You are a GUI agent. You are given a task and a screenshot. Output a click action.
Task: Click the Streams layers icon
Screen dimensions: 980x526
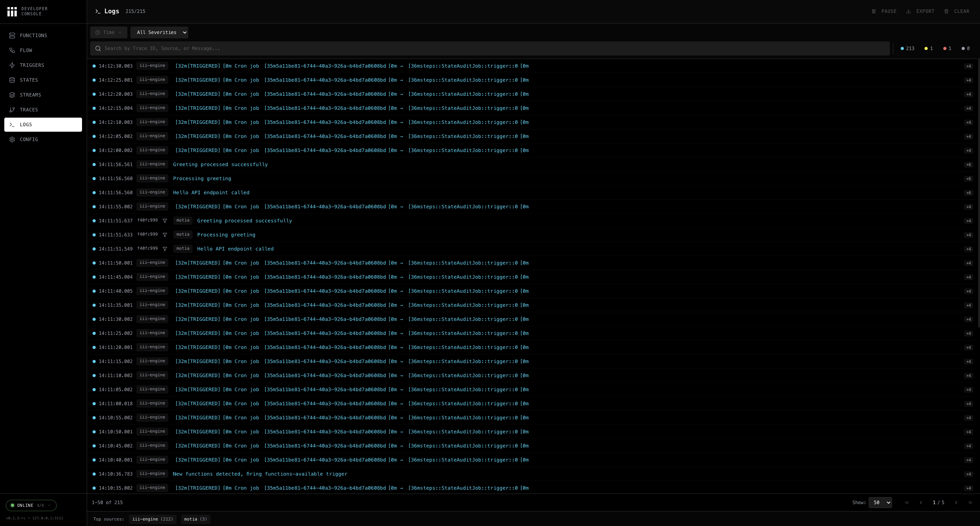pyautogui.click(x=12, y=95)
